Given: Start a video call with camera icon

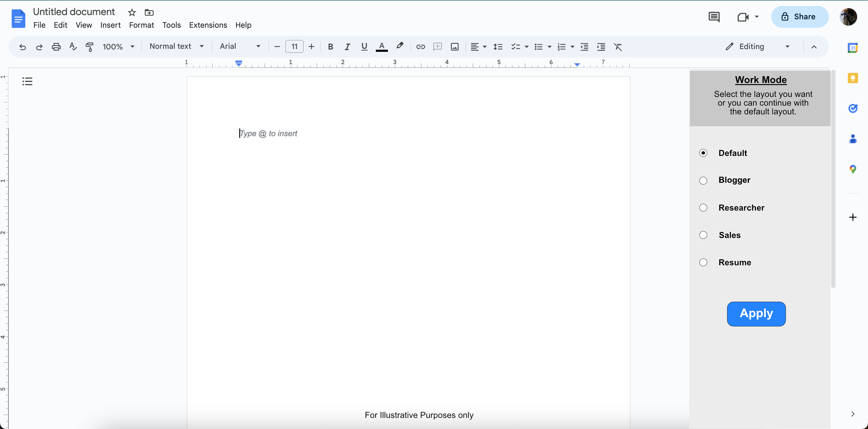Looking at the screenshot, I should coord(743,17).
